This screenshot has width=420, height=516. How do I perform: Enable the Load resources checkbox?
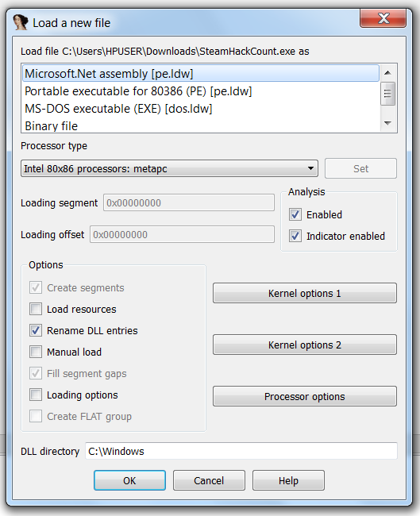[x=36, y=309]
